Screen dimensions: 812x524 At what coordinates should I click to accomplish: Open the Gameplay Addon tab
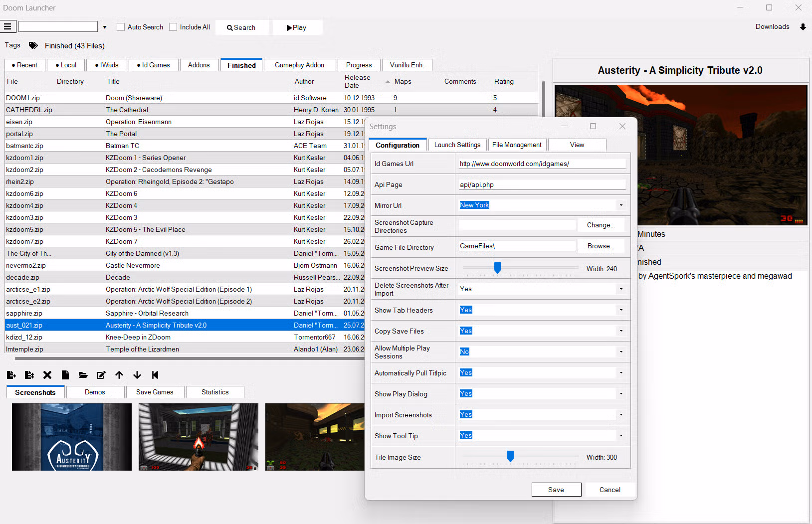pyautogui.click(x=299, y=65)
